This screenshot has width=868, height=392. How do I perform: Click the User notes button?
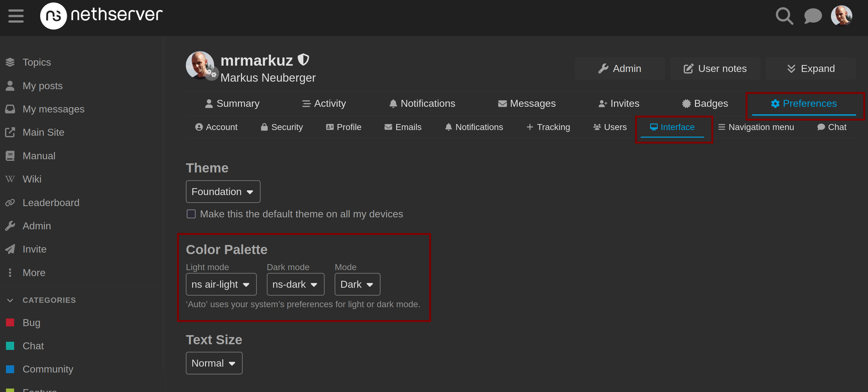[715, 69]
